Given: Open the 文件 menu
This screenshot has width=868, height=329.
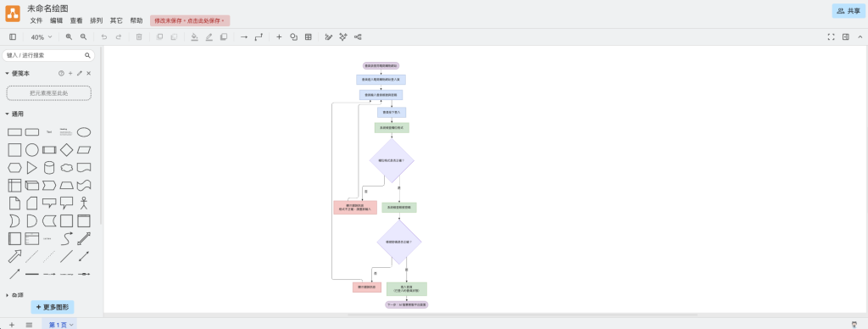Looking at the screenshot, I should [x=36, y=20].
